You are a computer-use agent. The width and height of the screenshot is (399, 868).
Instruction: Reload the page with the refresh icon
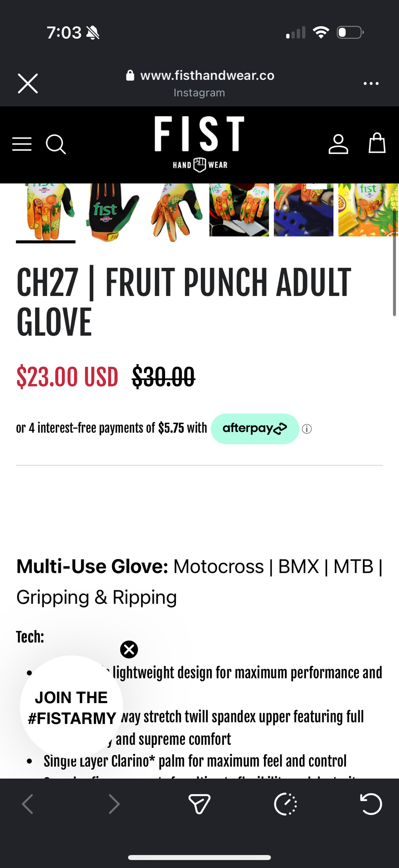point(371,804)
